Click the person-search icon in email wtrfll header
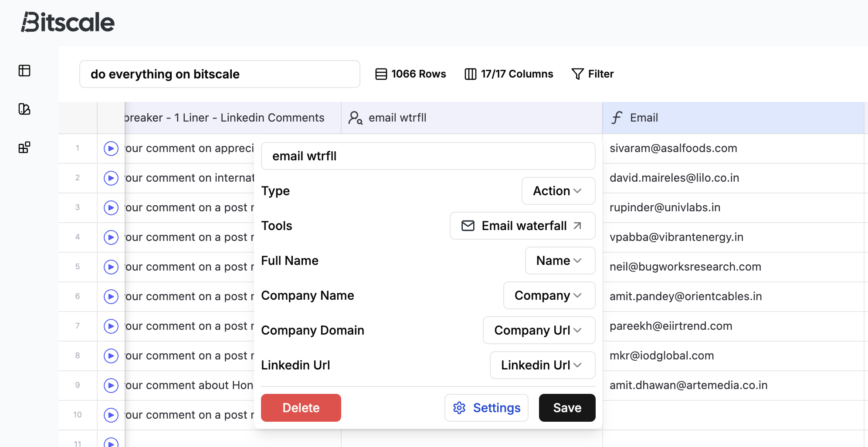The height and width of the screenshot is (447, 868). coord(356,118)
